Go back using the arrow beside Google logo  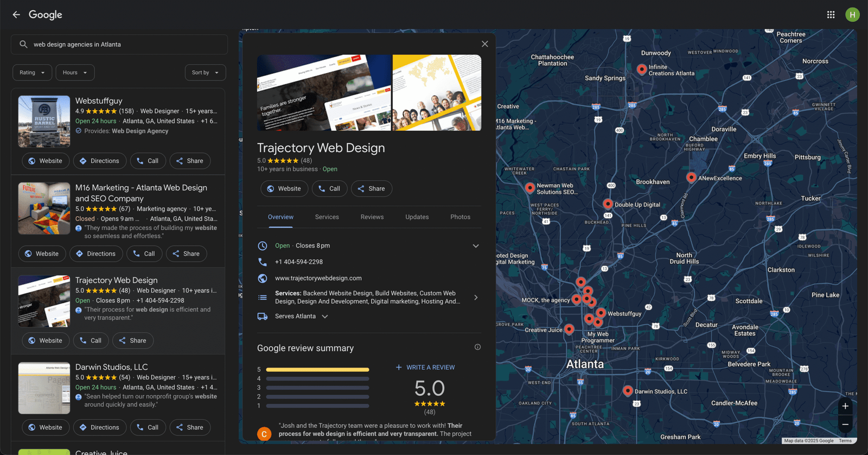click(16, 15)
